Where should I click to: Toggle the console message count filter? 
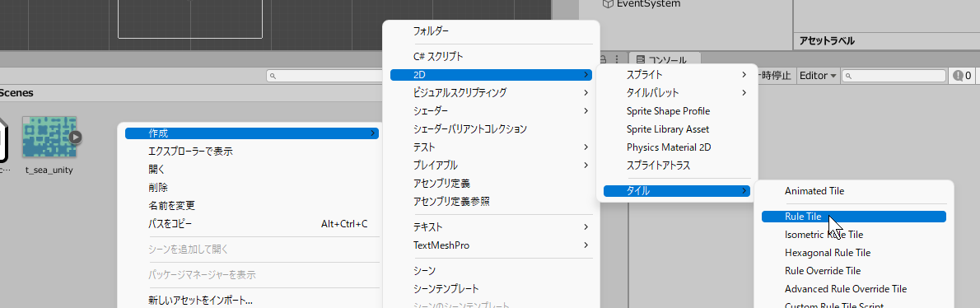[x=962, y=76]
